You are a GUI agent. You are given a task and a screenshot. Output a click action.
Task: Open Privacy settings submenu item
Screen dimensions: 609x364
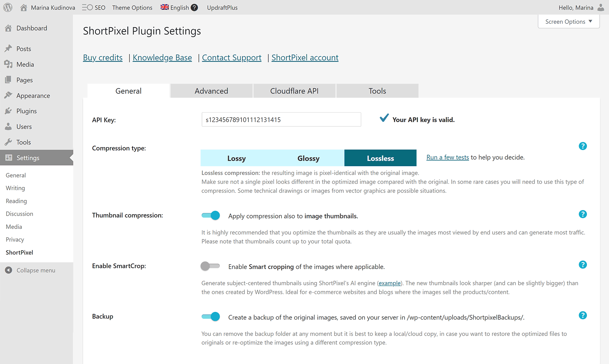[x=15, y=239]
